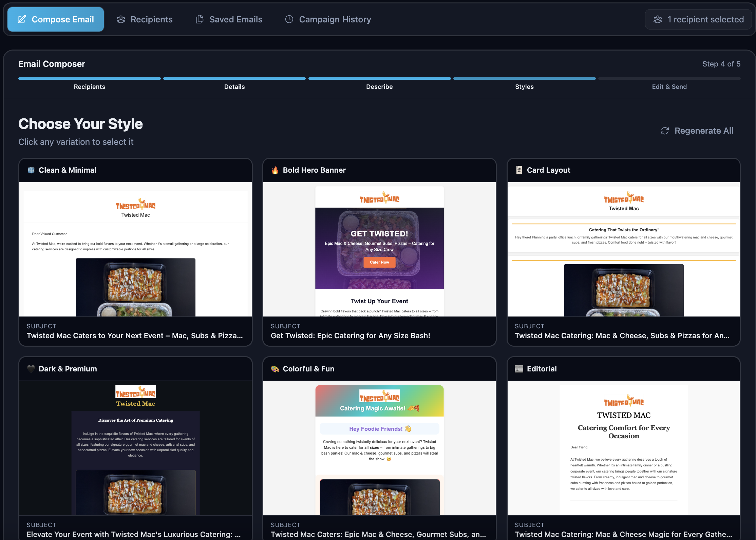756x540 pixels.
Task: Click the newspaper icon next to Editorial
Action: click(x=519, y=369)
